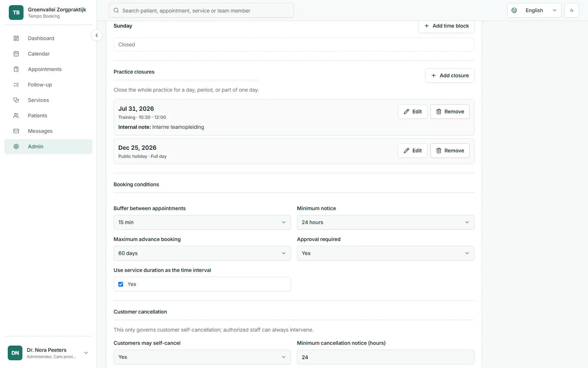Uncheck service duration time interval checkbox

[121, 284]
